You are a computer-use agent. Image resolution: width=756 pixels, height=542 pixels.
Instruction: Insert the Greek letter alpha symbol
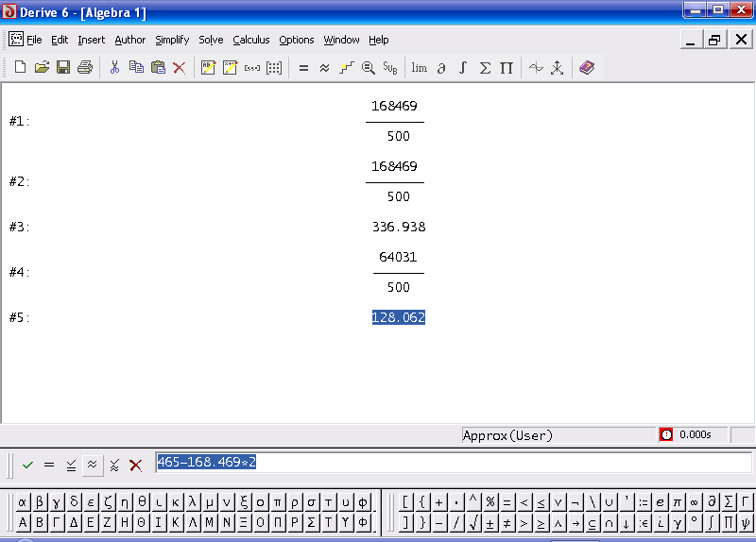(22, 502)
